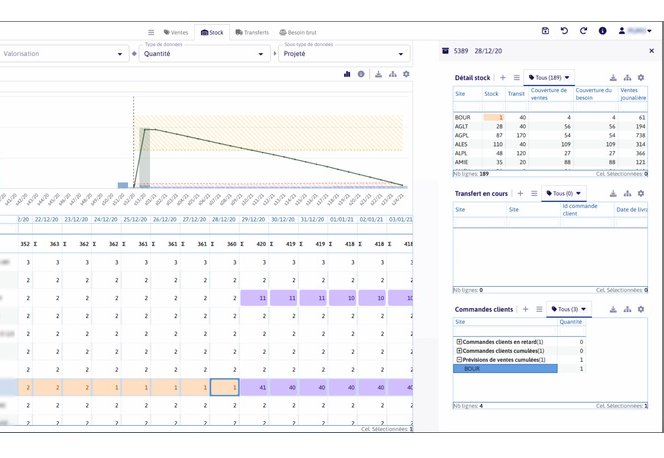Collapse Prévisions de ventes cumulées group

pyautogui.click(x=458, y=360)
